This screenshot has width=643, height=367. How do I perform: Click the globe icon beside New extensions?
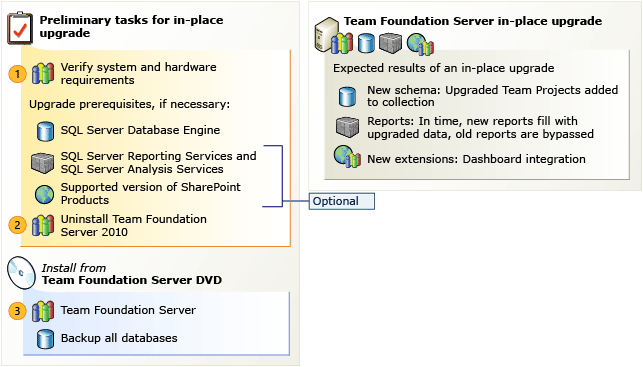point(347,157)
